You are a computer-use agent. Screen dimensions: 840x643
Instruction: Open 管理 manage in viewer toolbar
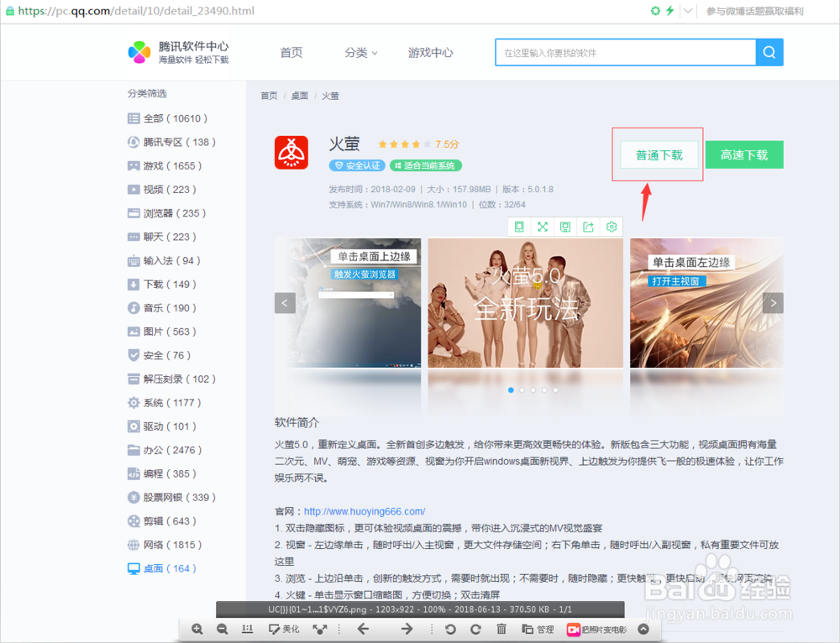coord(538,629)
